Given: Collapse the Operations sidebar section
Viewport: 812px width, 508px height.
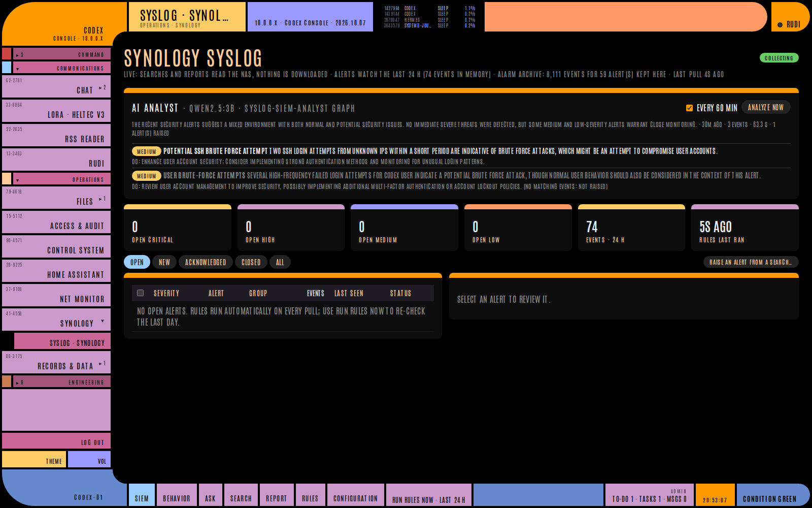Looking at the screenshot, I should click(x=61, y=179).
